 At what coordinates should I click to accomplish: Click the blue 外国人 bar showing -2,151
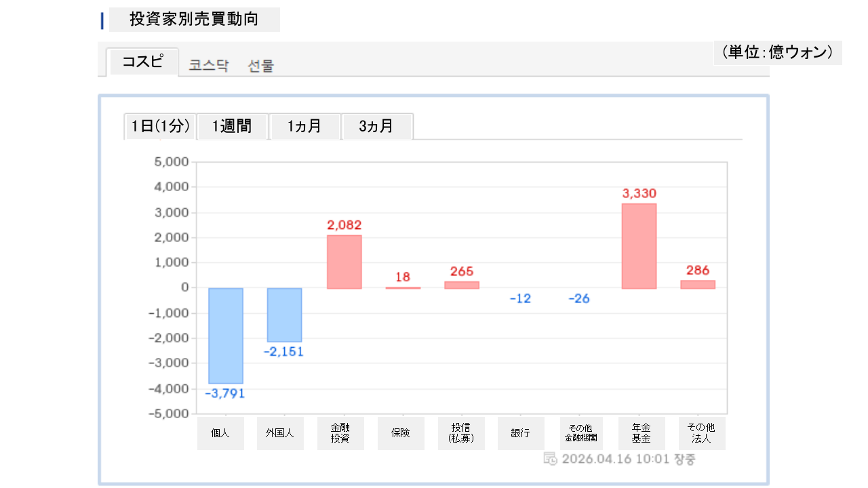click(284, 315)
